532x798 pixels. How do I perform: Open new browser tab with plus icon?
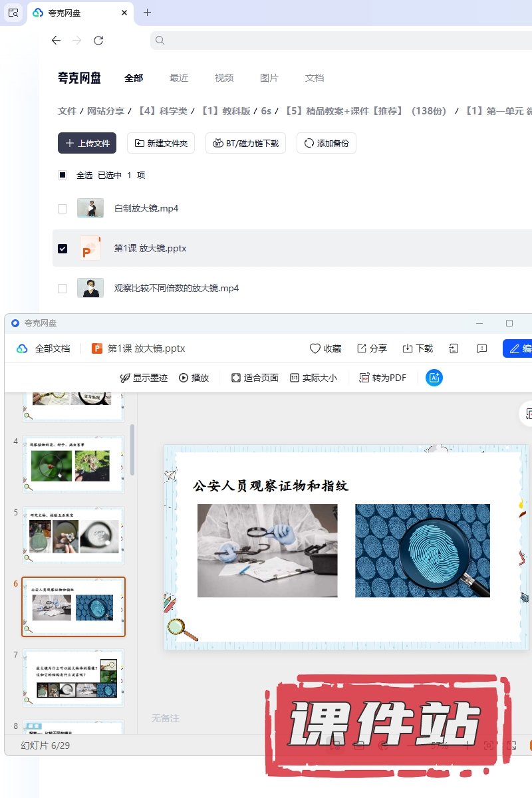(x=148, y=13)
